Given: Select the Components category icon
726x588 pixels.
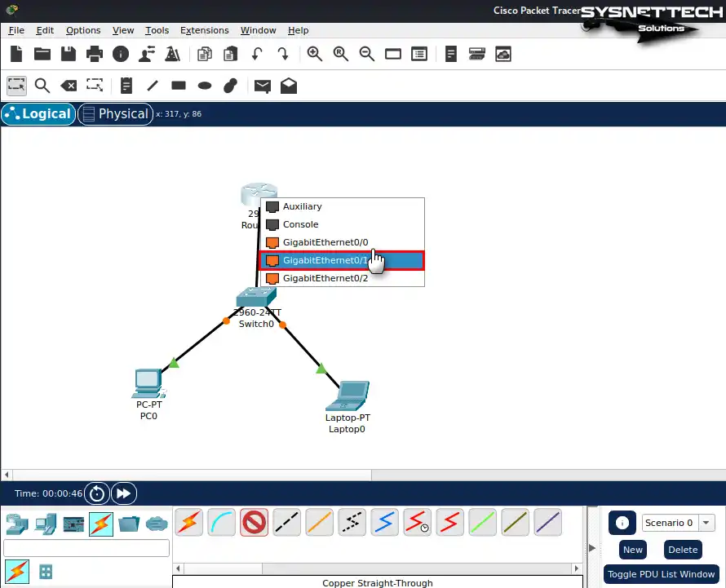Looking at the screenshot, I should (73, 524).
